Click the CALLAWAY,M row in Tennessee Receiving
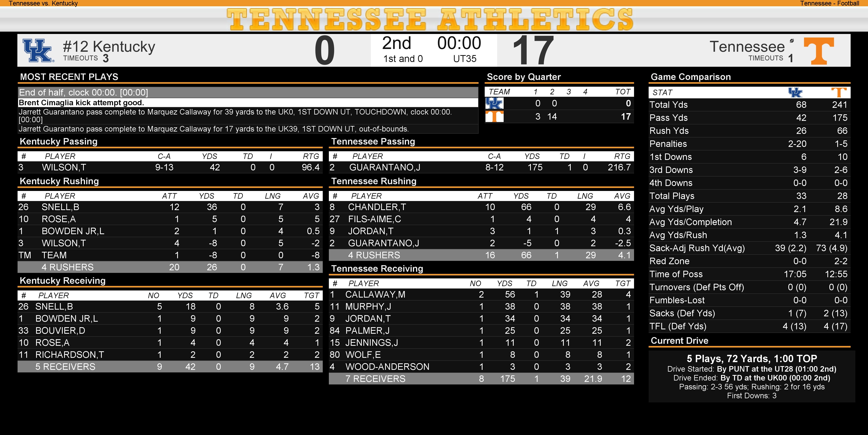Viewport: 868px width, 435px height. (x=481, y=294)
